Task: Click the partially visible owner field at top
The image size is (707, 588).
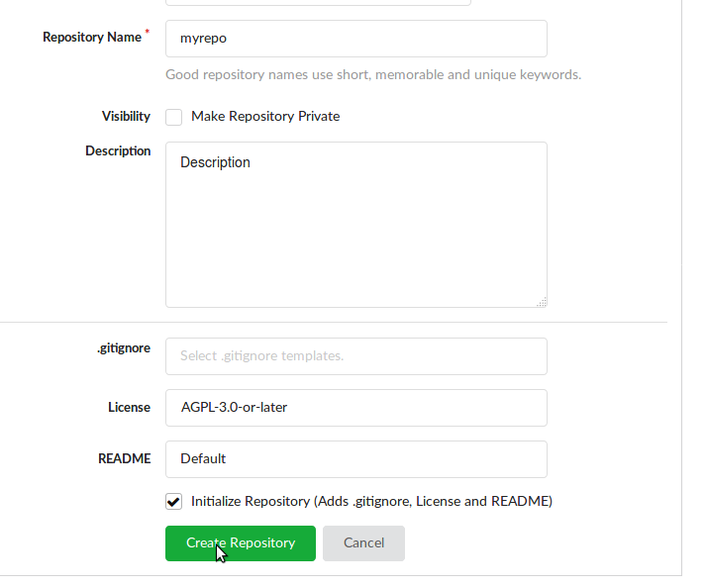Action: (318, 3)
